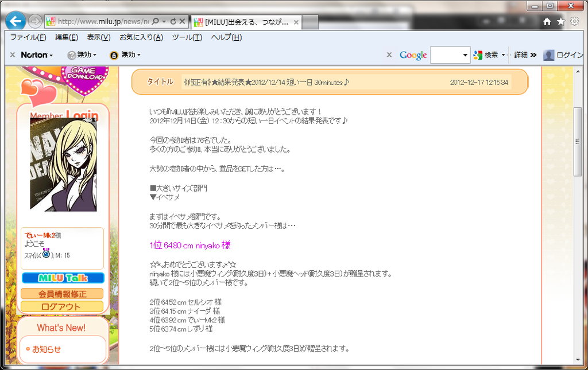588x370 pixels.
Task: Switch to the [MILU] browser tab
Action: 246,22
